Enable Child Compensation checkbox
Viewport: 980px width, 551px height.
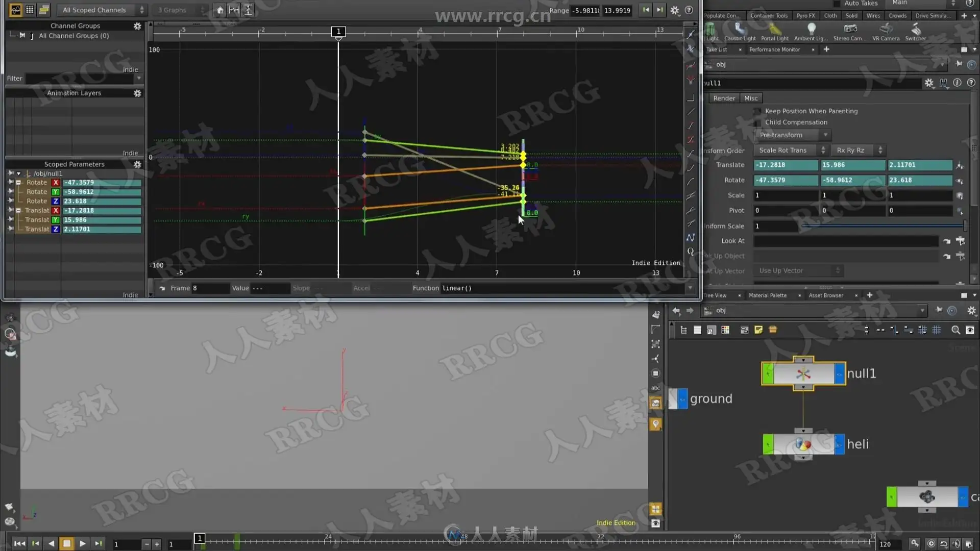757,122
